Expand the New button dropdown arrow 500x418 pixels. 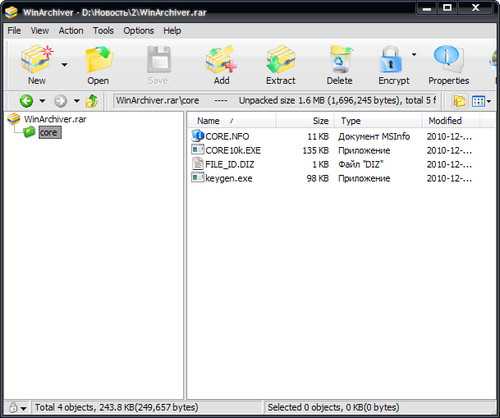(65, 64)
